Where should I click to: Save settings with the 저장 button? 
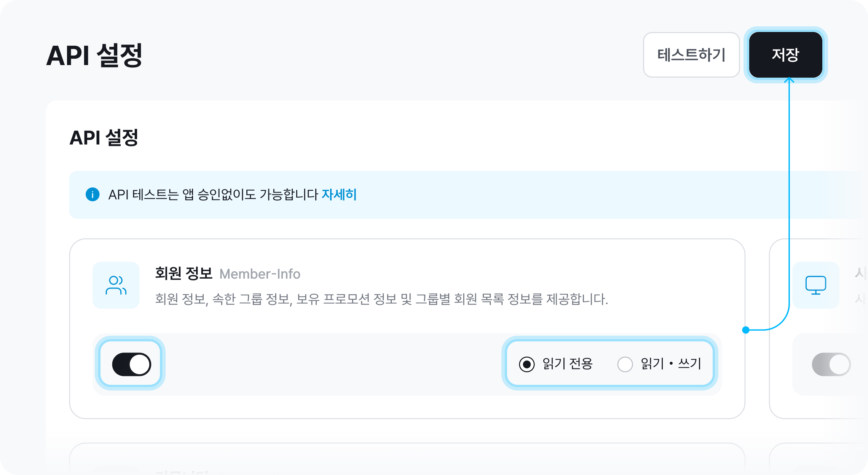[785, 55]
